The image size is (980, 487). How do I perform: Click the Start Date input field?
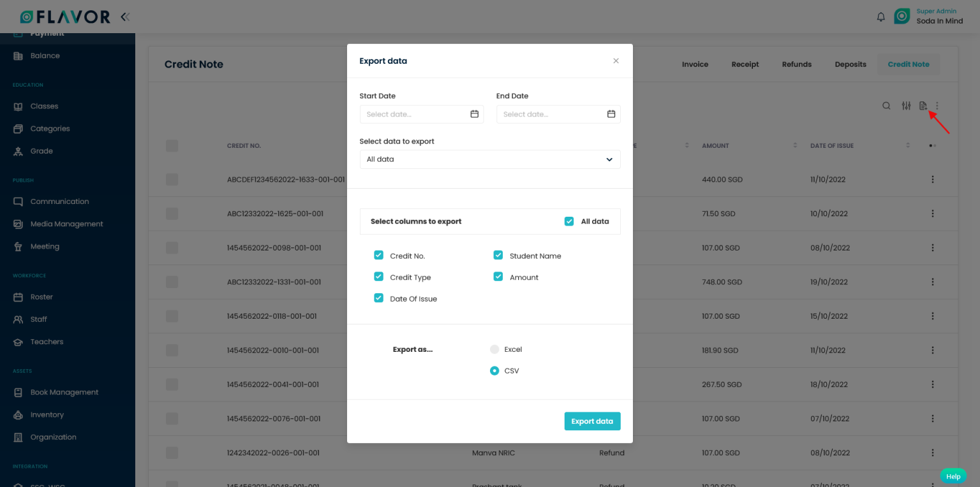415,114
